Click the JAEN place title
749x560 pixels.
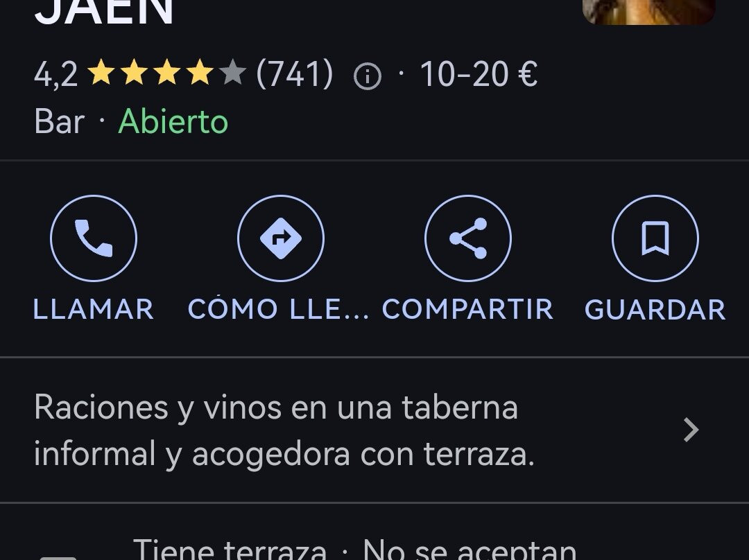[x=103, y=12]
